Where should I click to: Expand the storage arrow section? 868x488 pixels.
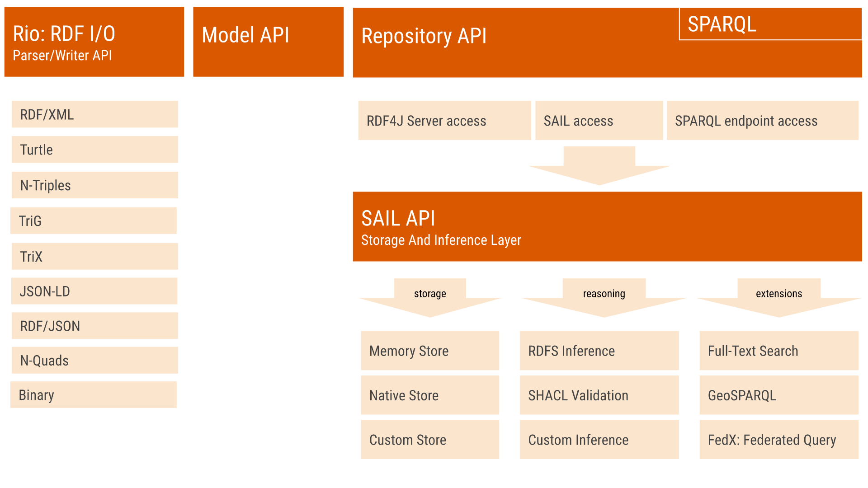click(430, 293)
